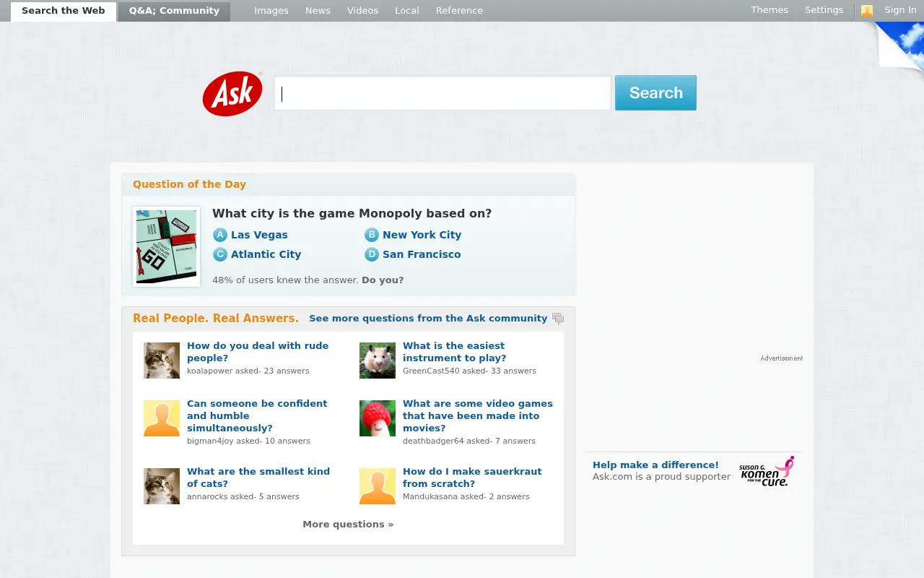Open the Videos search category
The image size is (924, 578).
[x=362, y=11]
